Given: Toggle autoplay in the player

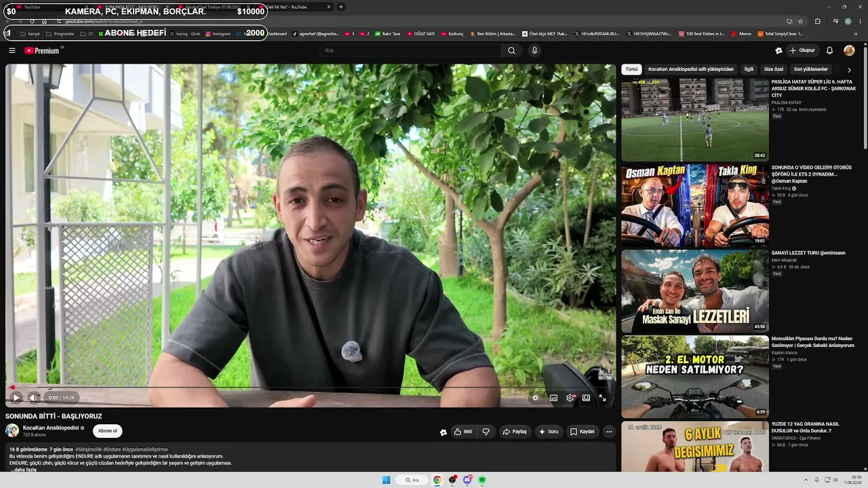Looking at the screenshot, I should point(535,398).
